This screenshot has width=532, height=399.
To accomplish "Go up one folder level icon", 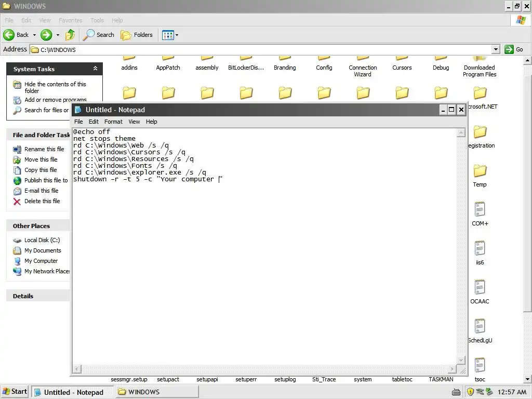I will (70, 35).
